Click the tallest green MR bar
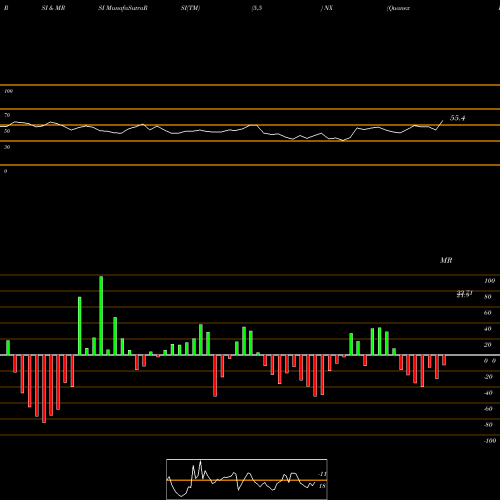 pos(101,315)
